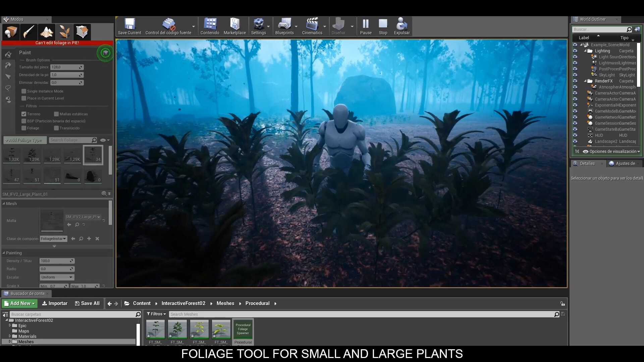The image size is (644, 362).
Task: Enable the Foliage filter checkbox
Action: pos(23,128)
